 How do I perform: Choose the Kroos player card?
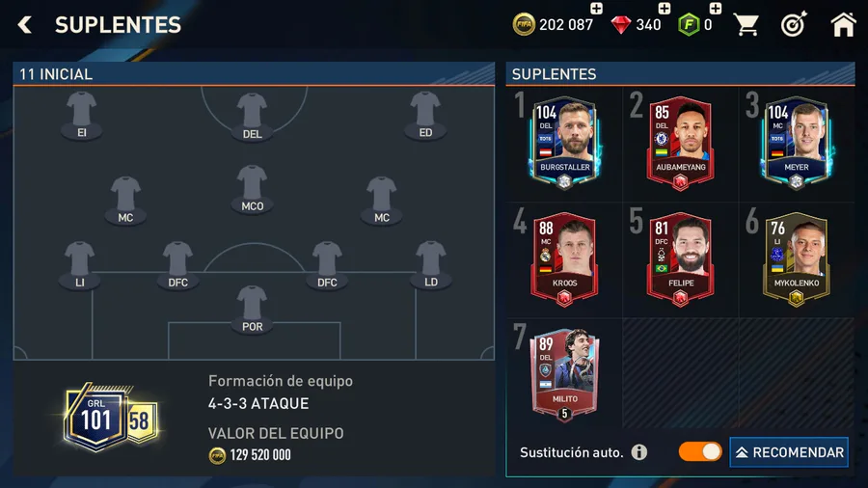tap(564, 259)
